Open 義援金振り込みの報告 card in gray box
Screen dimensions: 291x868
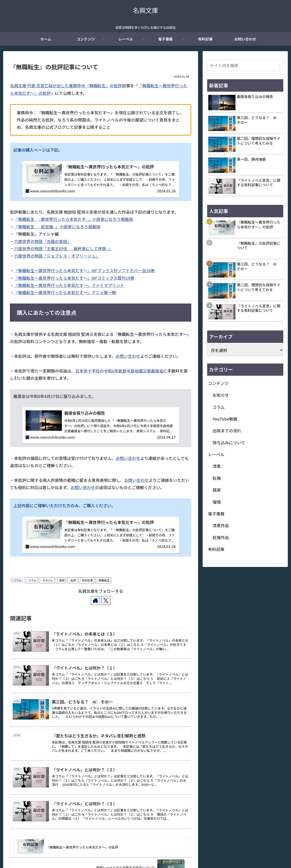(x=101, y=425)
